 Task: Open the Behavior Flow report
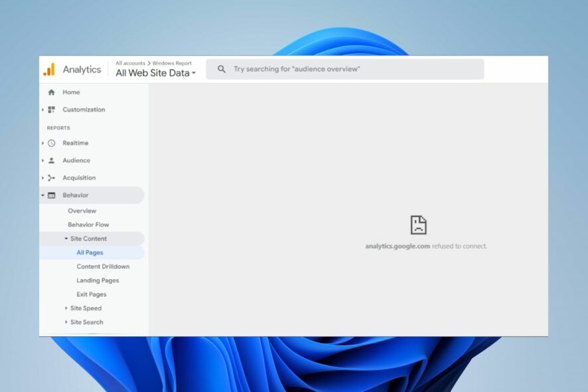click(88, 225)
